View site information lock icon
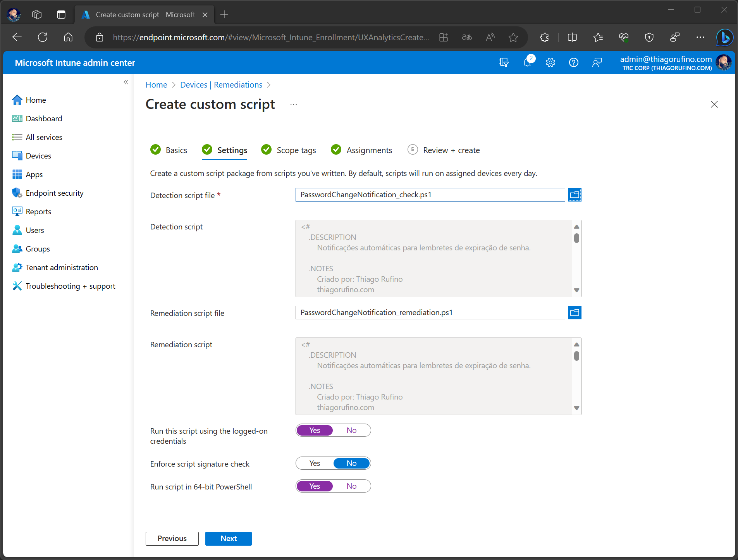Screen dimensions: 738x560 pyautogui.click(x=100, y=37)
